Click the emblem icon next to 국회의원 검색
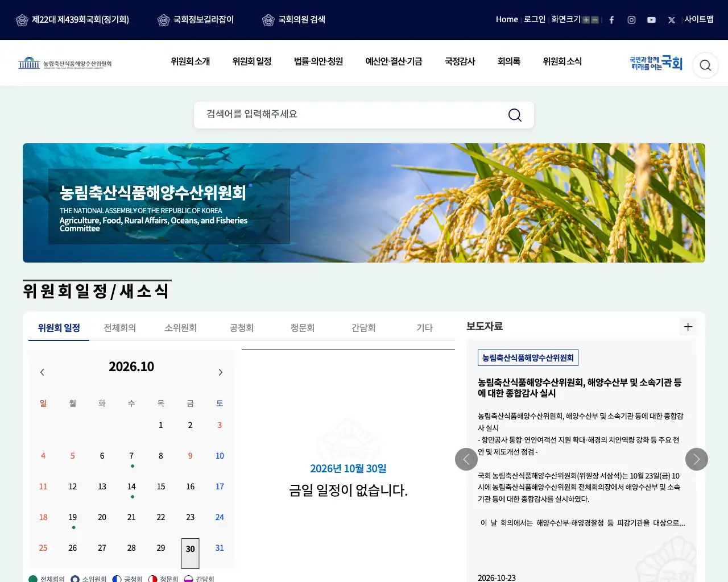This screenshot has width=728, height=582. tap(268, 20)
